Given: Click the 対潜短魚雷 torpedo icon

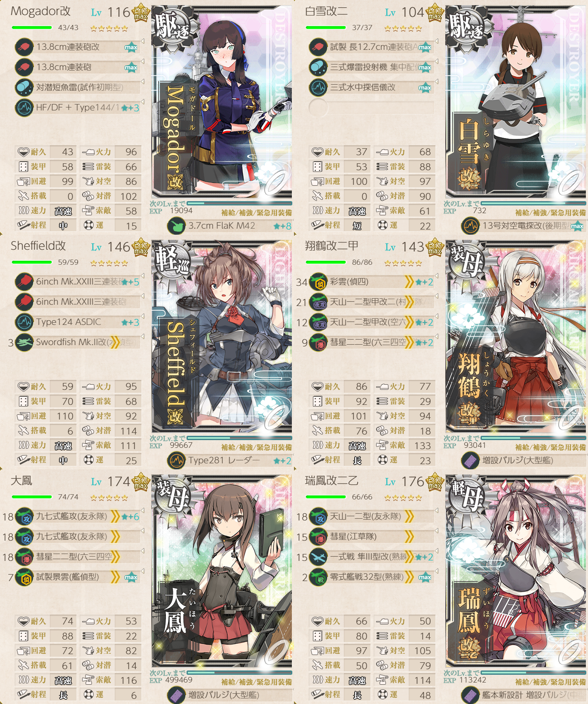Looking at the screenshot, I should pos(24,87).
